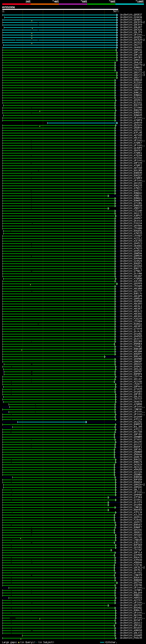The width and height of the screenshot is (146, 644).
Task: Click the UniRef100_B7FLM5 label
Action: click(131, 133)
